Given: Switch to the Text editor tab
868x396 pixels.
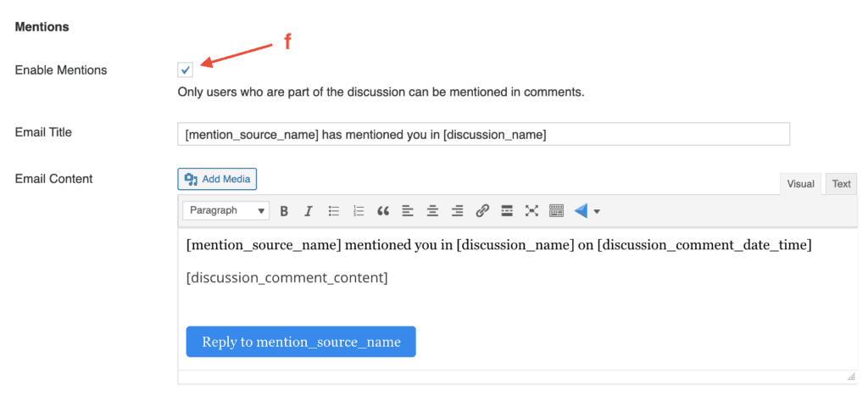Looking at the screenshot, I should (x=841, y=184).
